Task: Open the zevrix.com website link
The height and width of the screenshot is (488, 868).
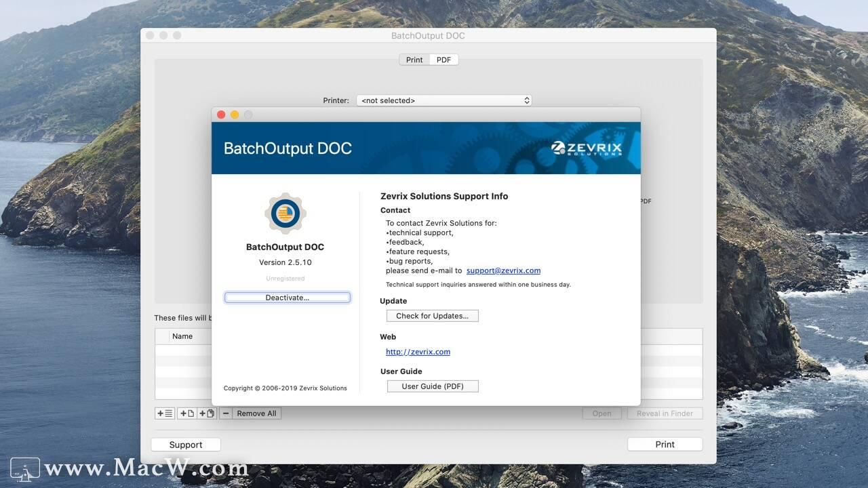Action: 418,351
